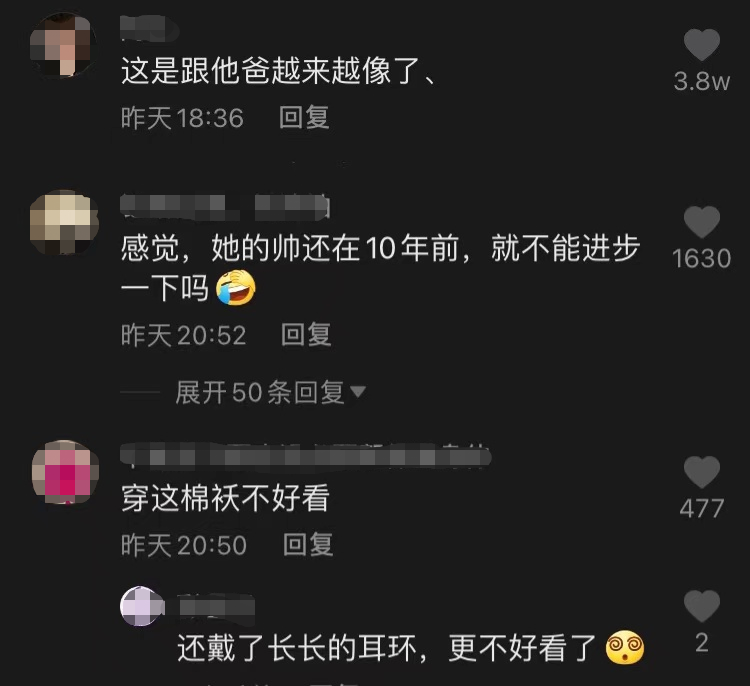This screenshot has width=750, height=686.
Task: Like the comment with 3.8w likes
Action: pos(702,44)
